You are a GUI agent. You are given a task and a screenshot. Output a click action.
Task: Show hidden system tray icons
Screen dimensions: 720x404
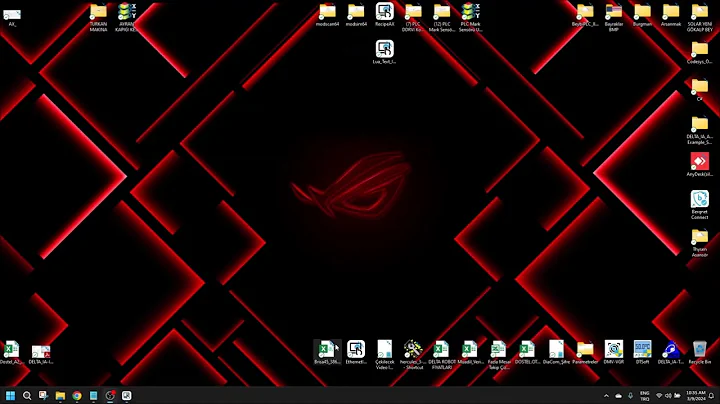coord(606,396)
